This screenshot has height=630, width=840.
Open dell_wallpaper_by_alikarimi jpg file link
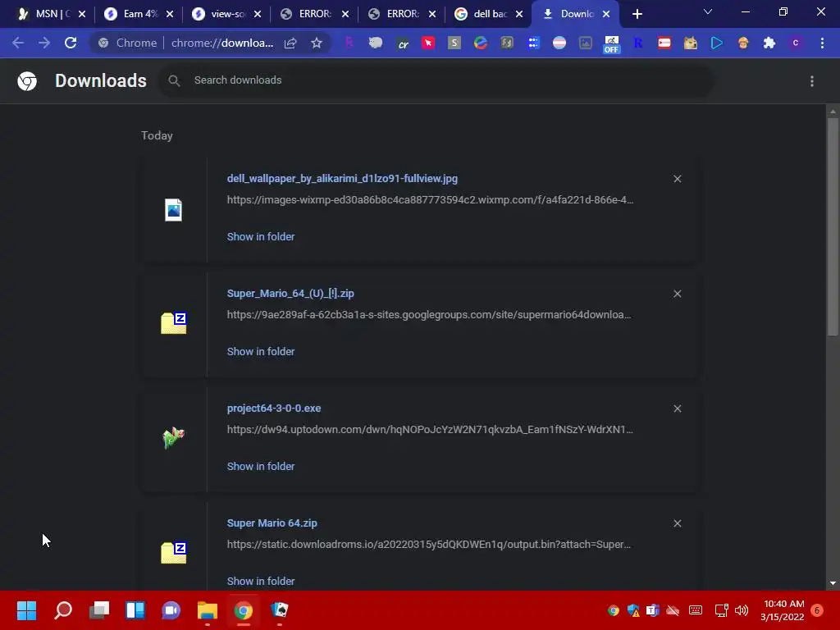(342, 178)
